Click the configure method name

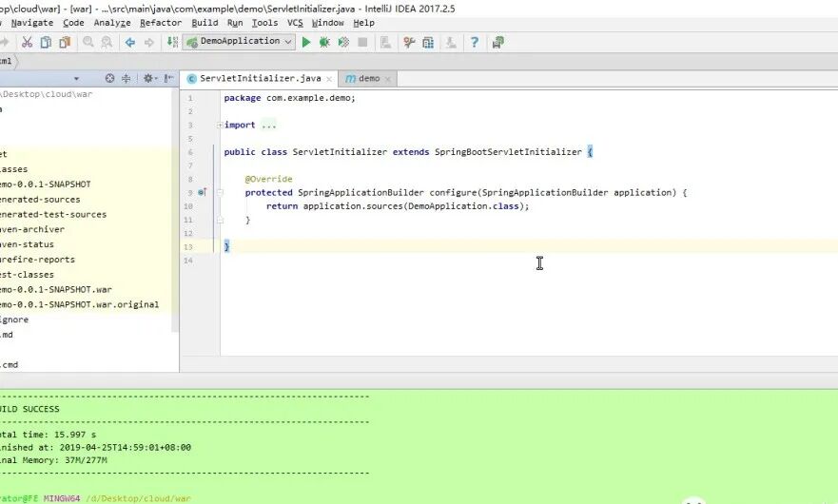click(453, 192)
